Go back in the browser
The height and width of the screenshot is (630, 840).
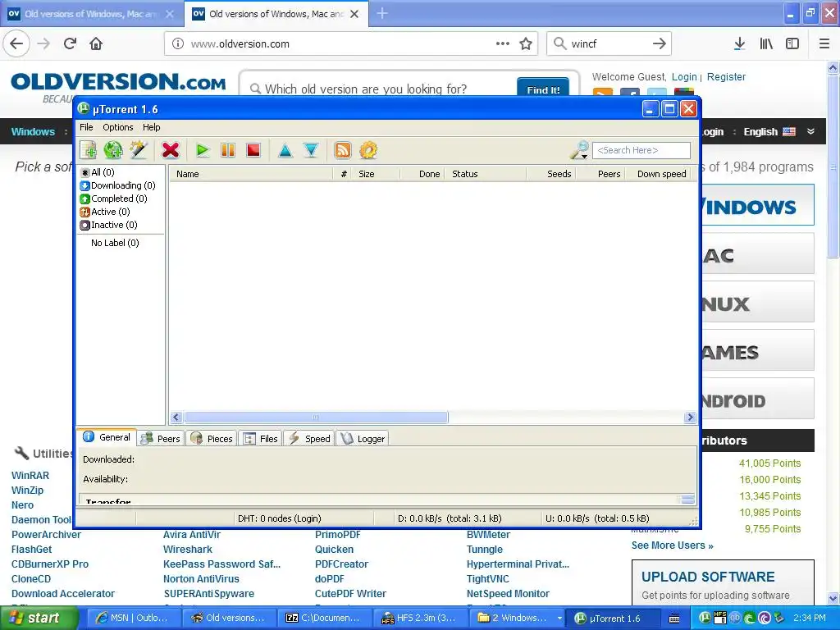pyautogui.click(x=16, y=44)
